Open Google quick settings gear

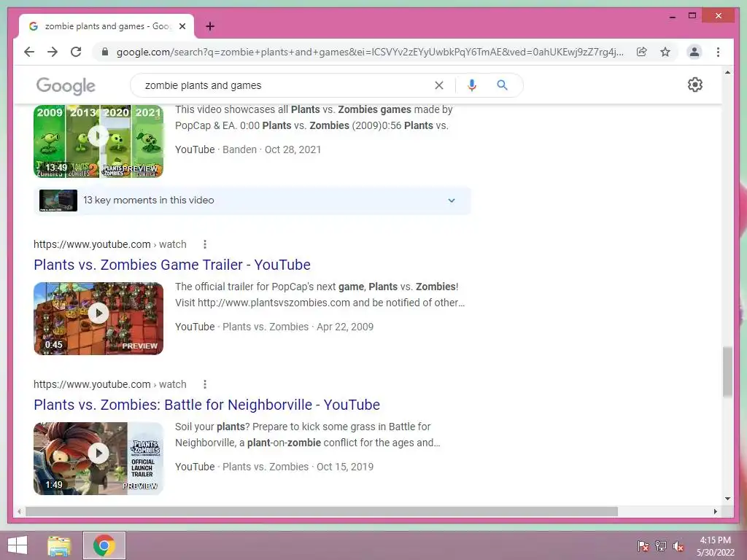(x=695, y=85)
